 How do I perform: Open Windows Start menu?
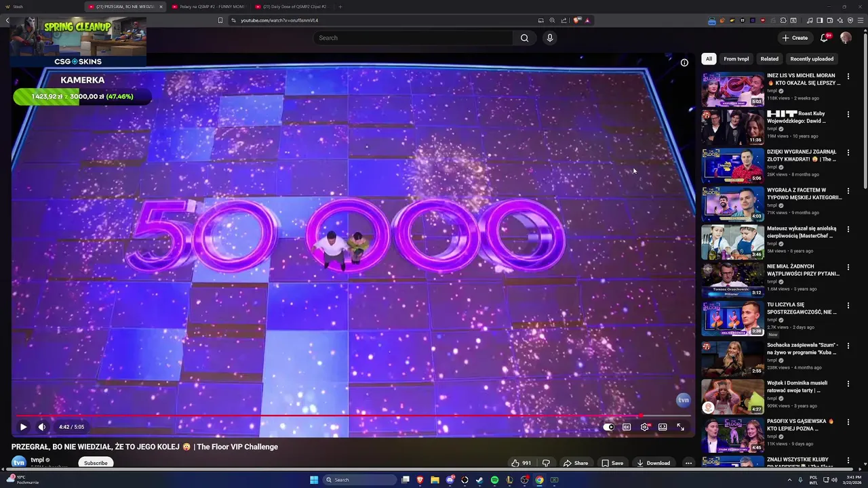[x=314, y=480]
